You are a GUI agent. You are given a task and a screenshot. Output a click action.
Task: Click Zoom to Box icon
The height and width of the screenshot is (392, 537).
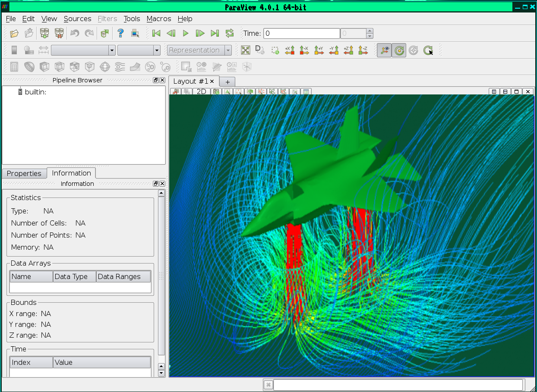[275, 50]
